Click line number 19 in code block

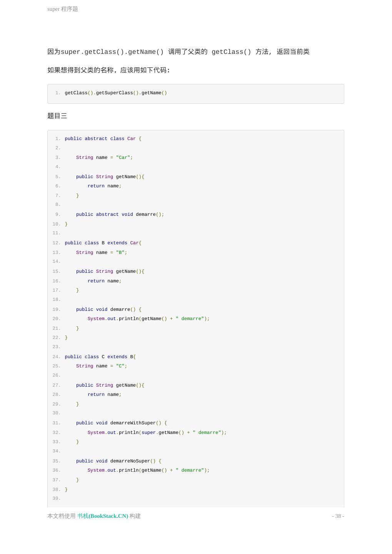[x=56, y=309]
